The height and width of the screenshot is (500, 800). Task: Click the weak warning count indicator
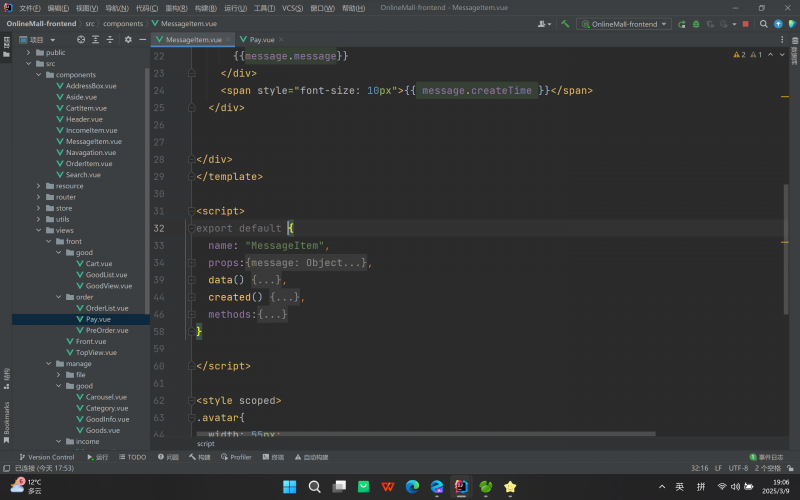(756, 55)
